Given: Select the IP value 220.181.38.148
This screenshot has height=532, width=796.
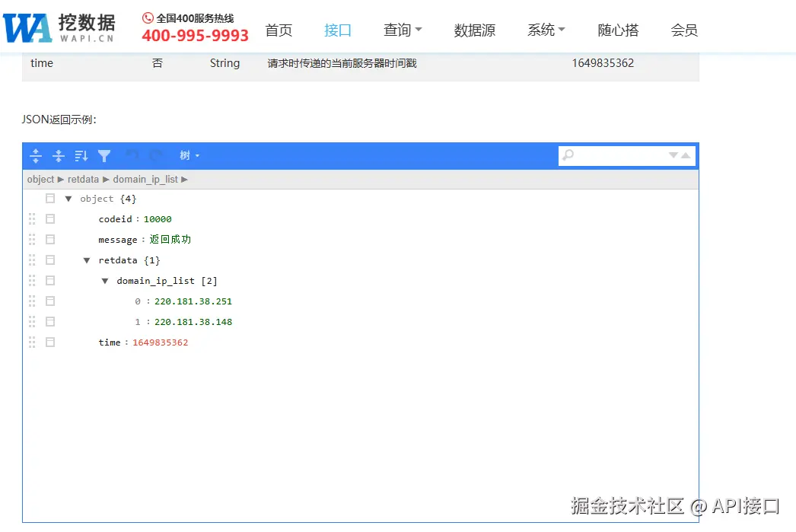Looking at the screenshot, I should (193, 322).
